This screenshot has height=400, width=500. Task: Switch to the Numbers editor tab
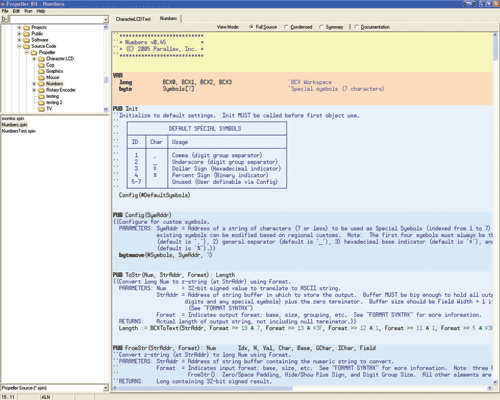click(168, 19)
